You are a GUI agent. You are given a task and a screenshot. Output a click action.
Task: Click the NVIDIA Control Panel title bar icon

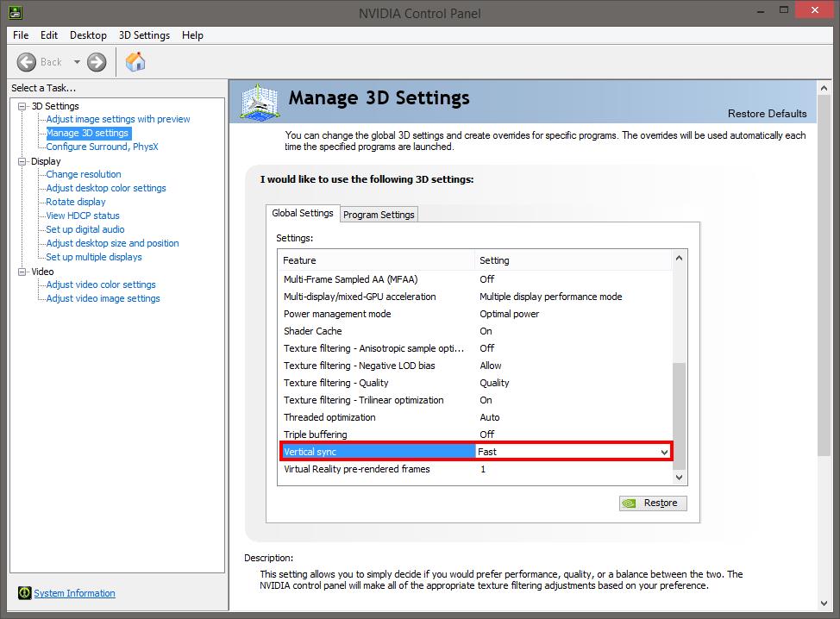(x=13, y=13)
